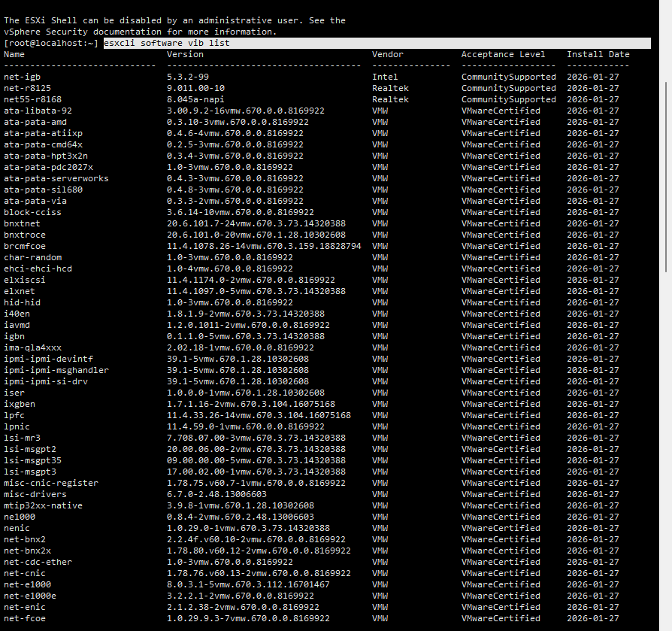Click the [root@localhost:~] shell prompt
This screenshot has width=672, height=631.
(x=50, y=43)
